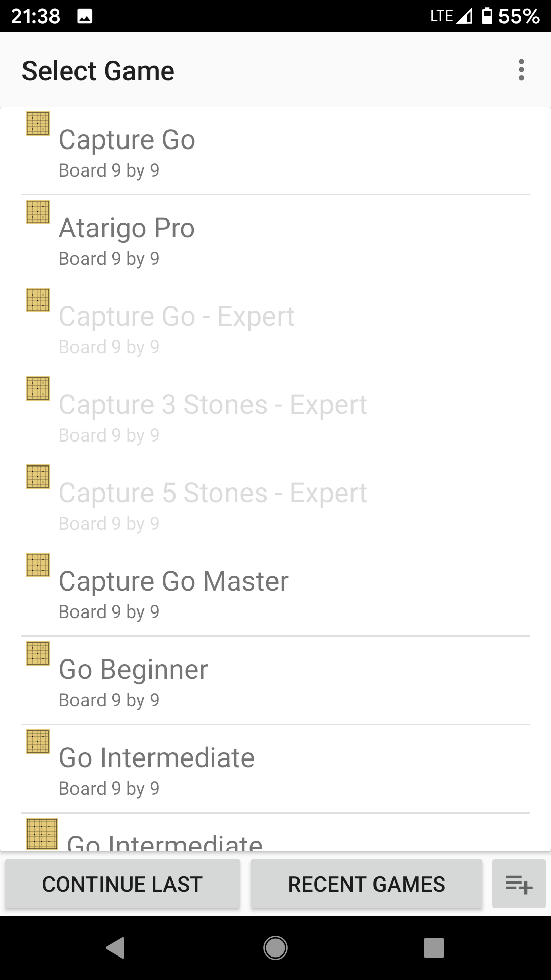Tap the board icon beside Go Beginner

38,653
